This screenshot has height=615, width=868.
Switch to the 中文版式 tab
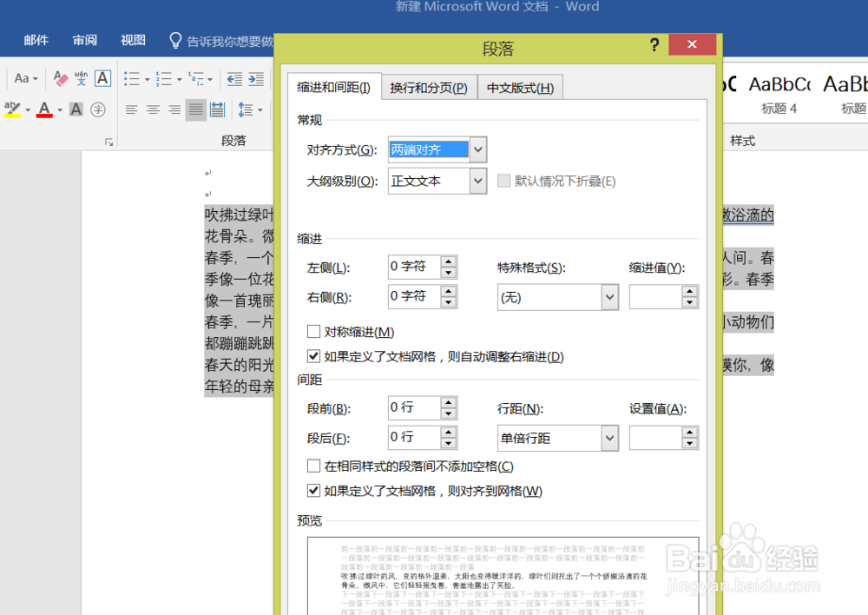click(520, 88)
